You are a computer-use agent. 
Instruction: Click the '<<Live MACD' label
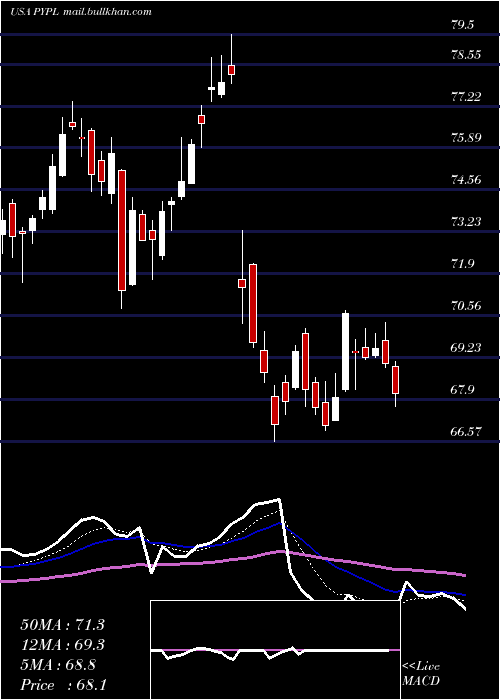click(421, 674)
